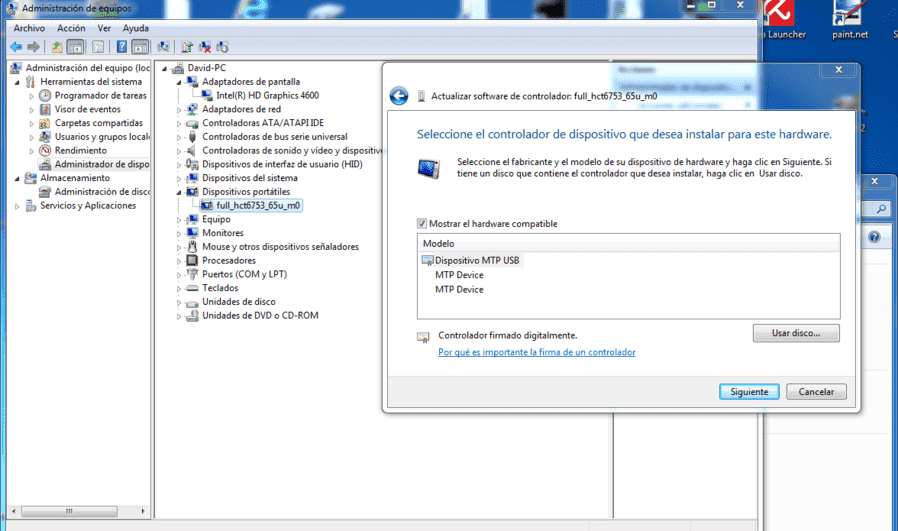Image resolution: width=898 pixels, height=531 pixels.
Task: Open the Ver menu
Action: [x=104, y=28]
